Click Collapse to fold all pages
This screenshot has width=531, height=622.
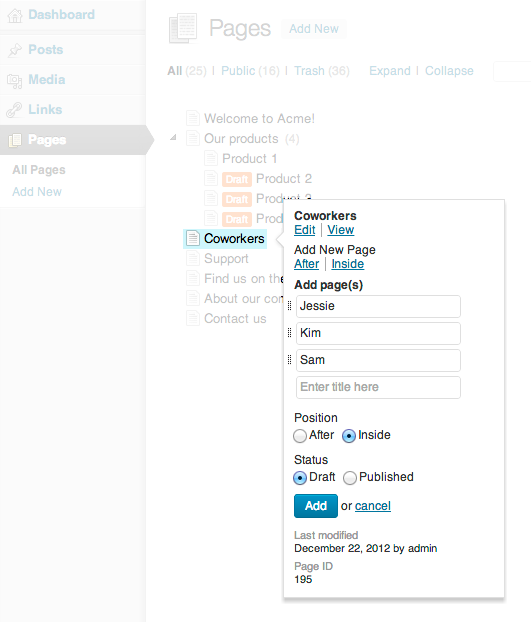pos(449,71)
